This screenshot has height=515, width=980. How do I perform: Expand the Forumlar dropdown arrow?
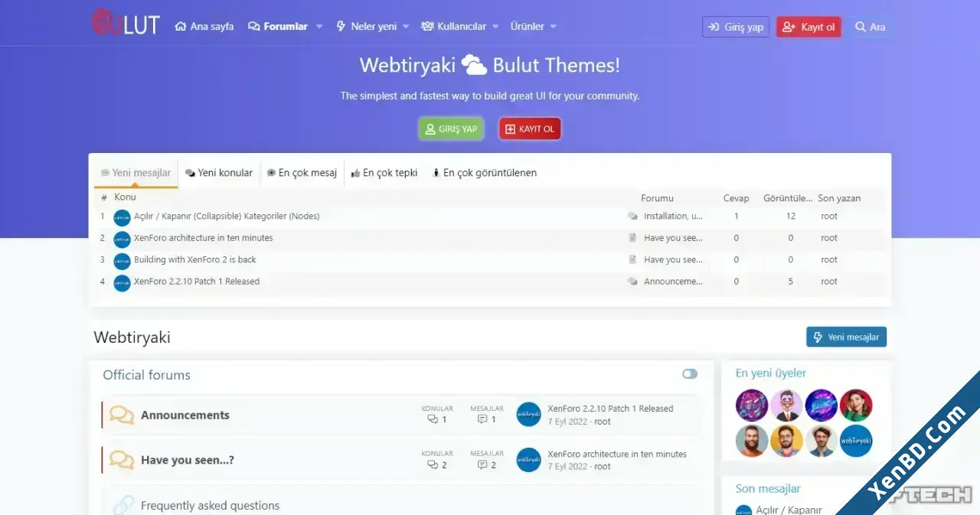pos(319,26)
